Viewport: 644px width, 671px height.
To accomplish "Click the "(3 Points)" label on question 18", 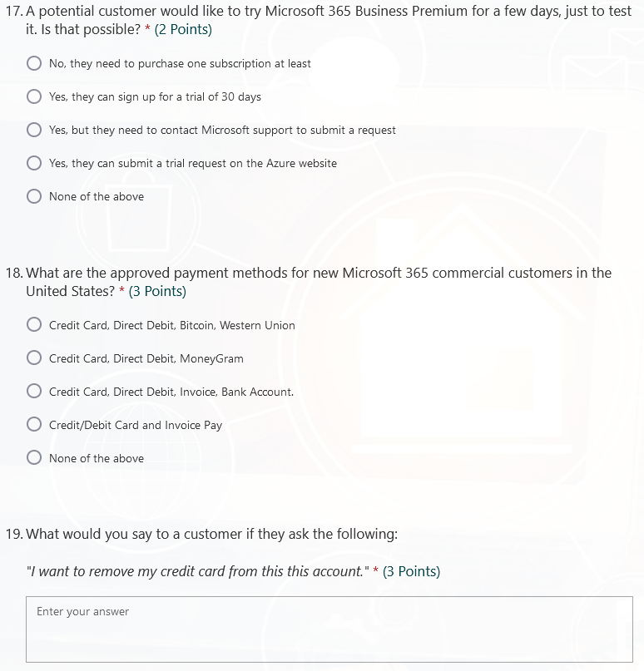I will pos(158,291).
